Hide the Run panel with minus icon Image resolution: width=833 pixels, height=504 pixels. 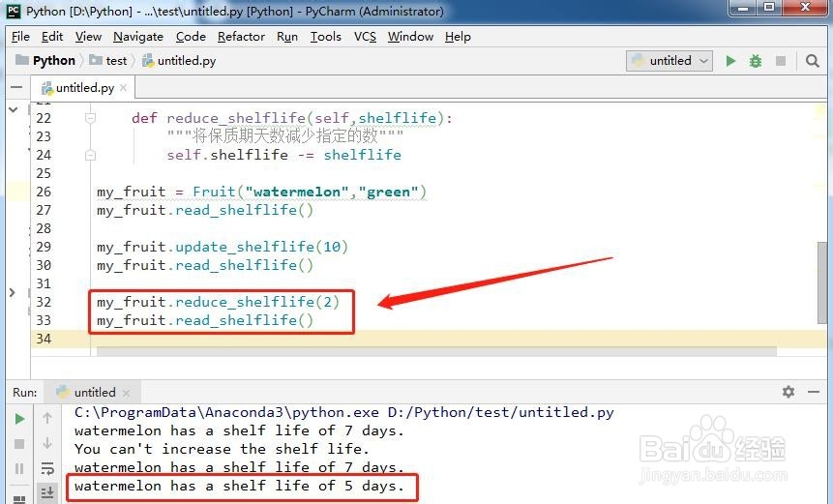click(814, 392)
